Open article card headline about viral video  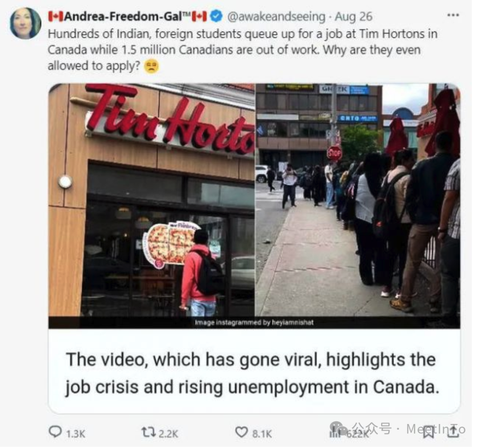[253, 373]
